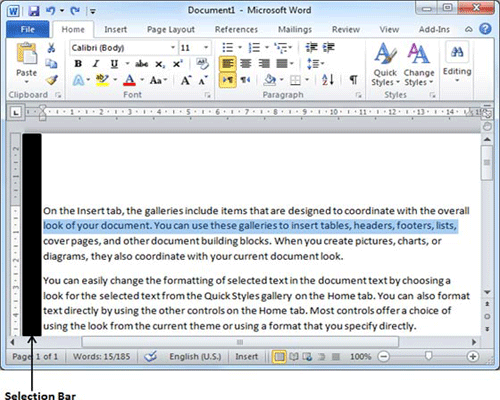Viewport: 500px width, 400px height.
Task: Click the Cut scissors icon
Action: coord(51,48)
